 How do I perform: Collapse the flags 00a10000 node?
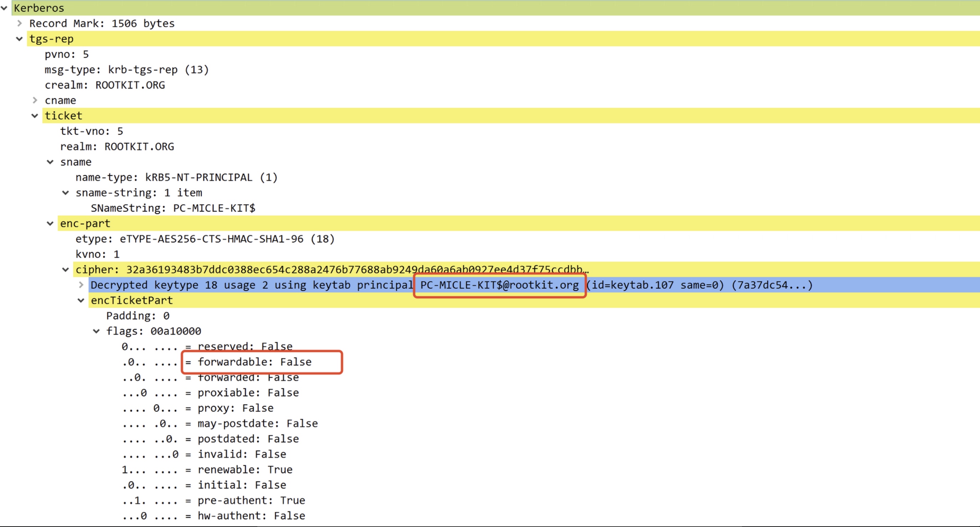point(97,331)
